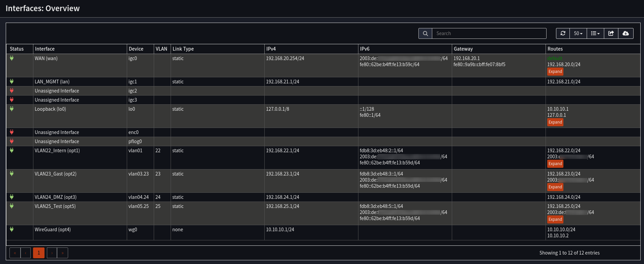Click the igc3 red plug status icon
Image resolution: width=644 pixels, height=264 pixels.
pyautogui.click(x=12, y=100)
